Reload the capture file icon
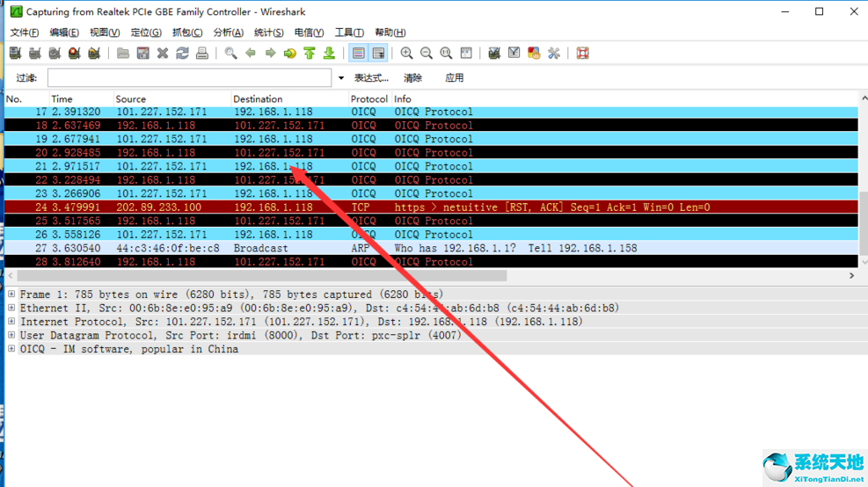 click(x=182, y=53)
